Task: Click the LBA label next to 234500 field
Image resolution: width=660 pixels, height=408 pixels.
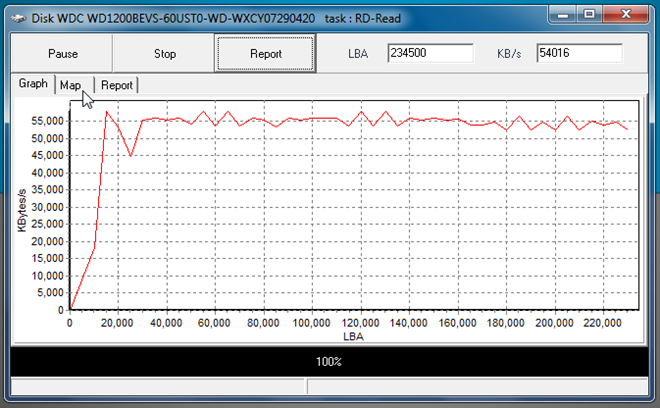Action: pos(358,54)
